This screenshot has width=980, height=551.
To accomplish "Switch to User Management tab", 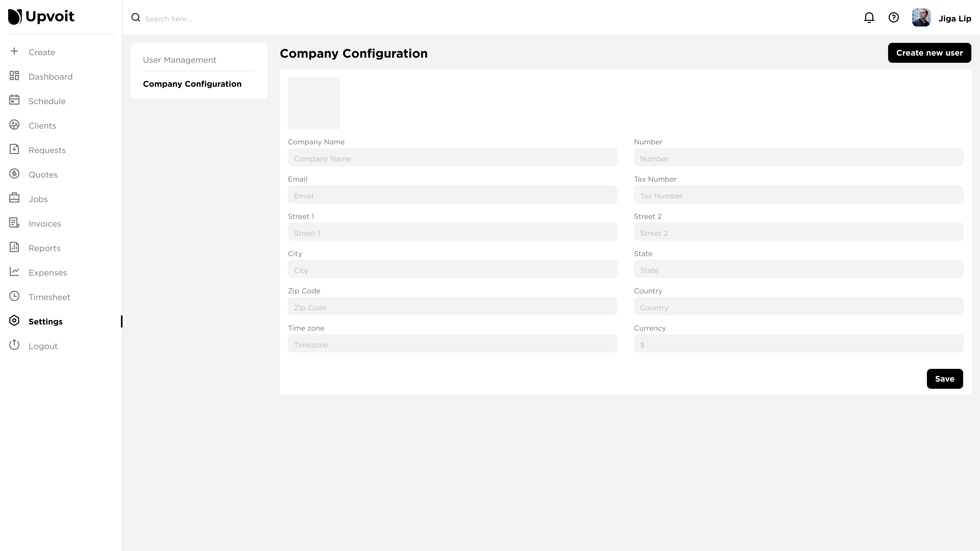I will (179, 60).
